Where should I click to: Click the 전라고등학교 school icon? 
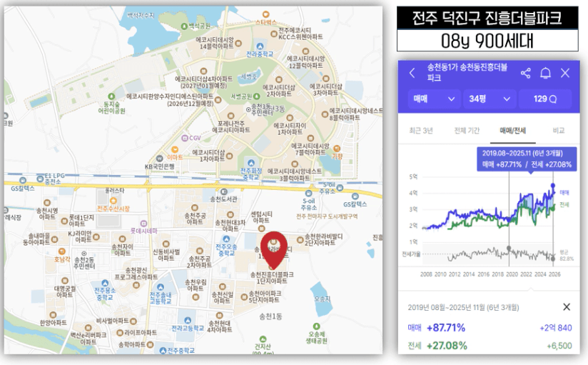[188, 320]
